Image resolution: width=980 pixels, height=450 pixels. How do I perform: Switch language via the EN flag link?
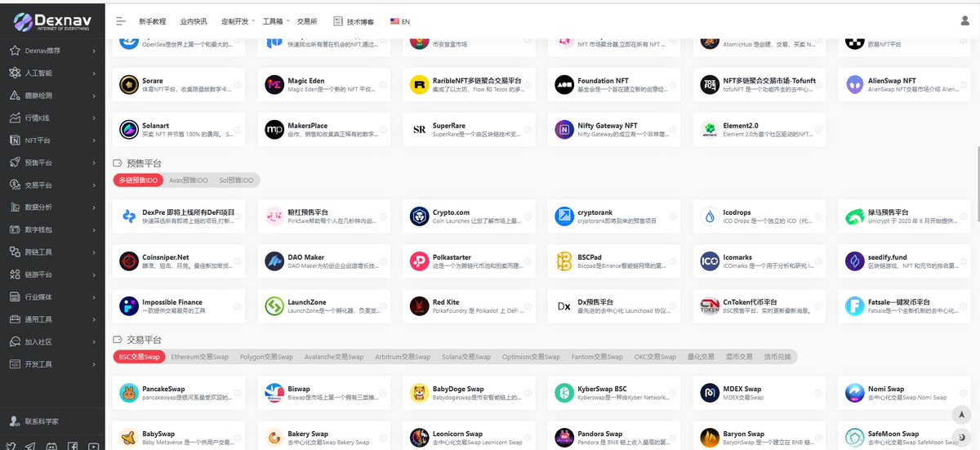tap(400, 21)
